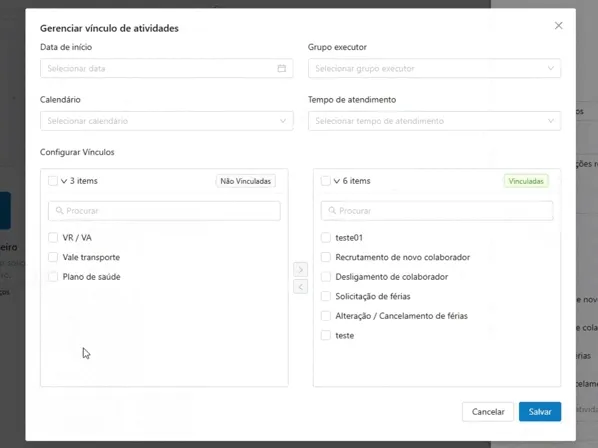Screen dimensions: 598x448
Task: Select 'Solicitação de férias' item text
Action: [x=373, y=297]
